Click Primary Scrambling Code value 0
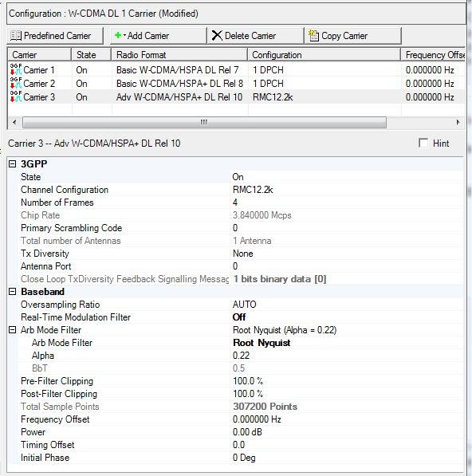The height and width of the screenshot is (476, 472). [235, 228]
